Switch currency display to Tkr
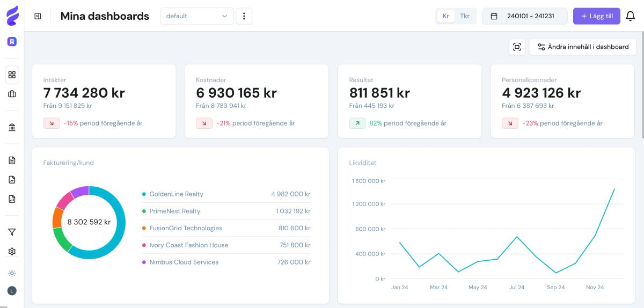The width and height of the screenshot is (644, 308). coord(465,16)
